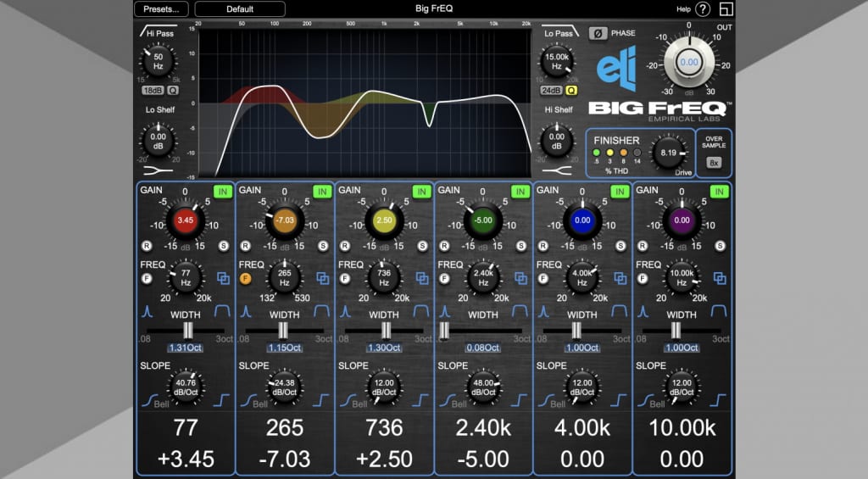Click the high shelf slope icon on the 10.00k band
The width and height of the screenshot is (868, 479).
coord(719,400)
